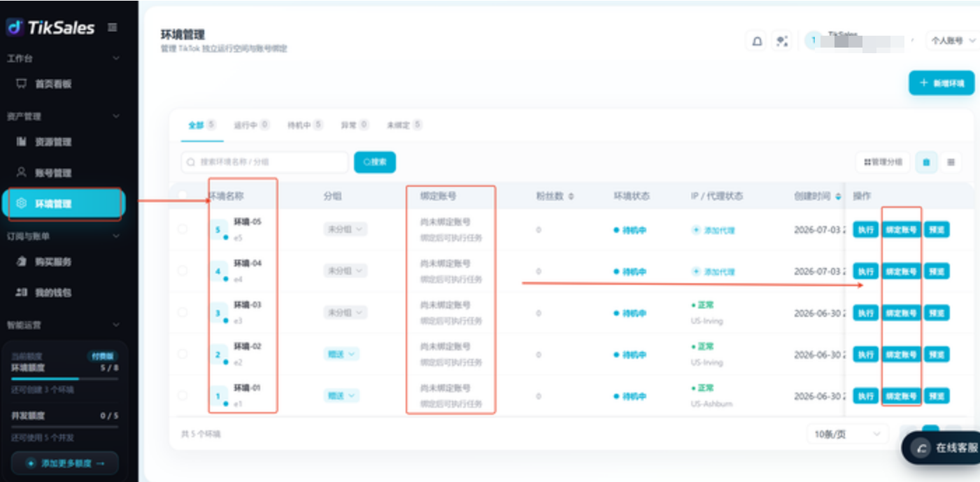Viewport: 980px width, 482px height.
Task: Select 购买服务 in the sidebar
Action: (x=53, y=262)
